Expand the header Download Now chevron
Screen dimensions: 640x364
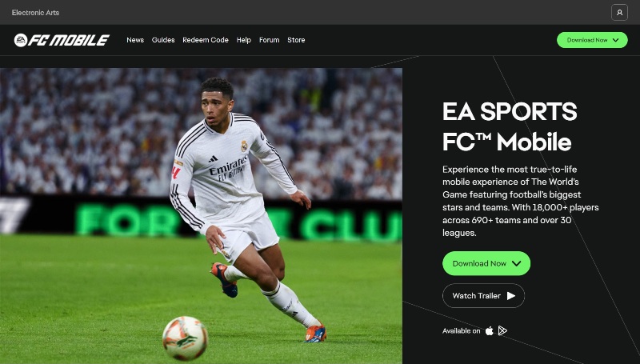(x=616, y=40)
